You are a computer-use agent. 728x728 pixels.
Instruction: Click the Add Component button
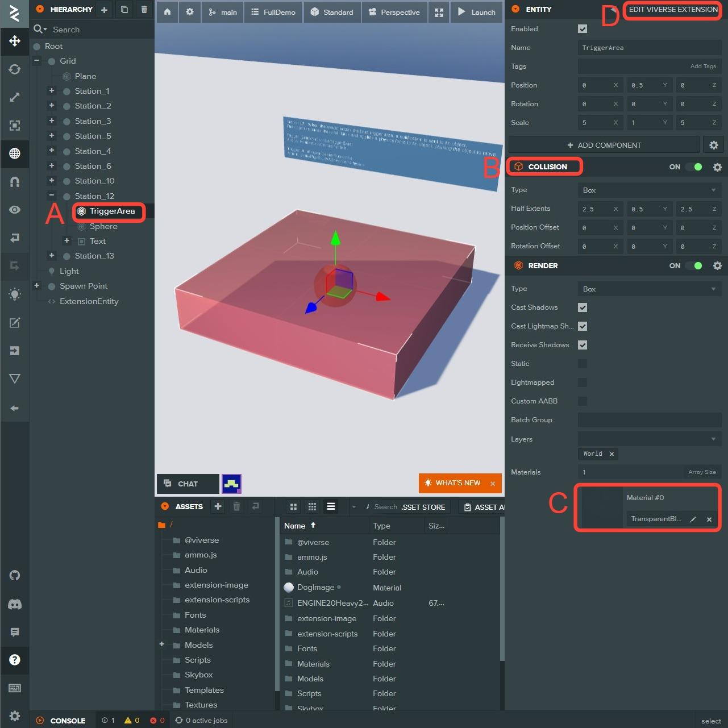tap(604, 145)
